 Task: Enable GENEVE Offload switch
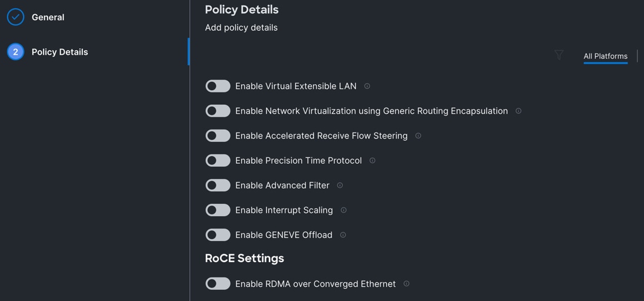pyautogui.click(x=218, y=234)
